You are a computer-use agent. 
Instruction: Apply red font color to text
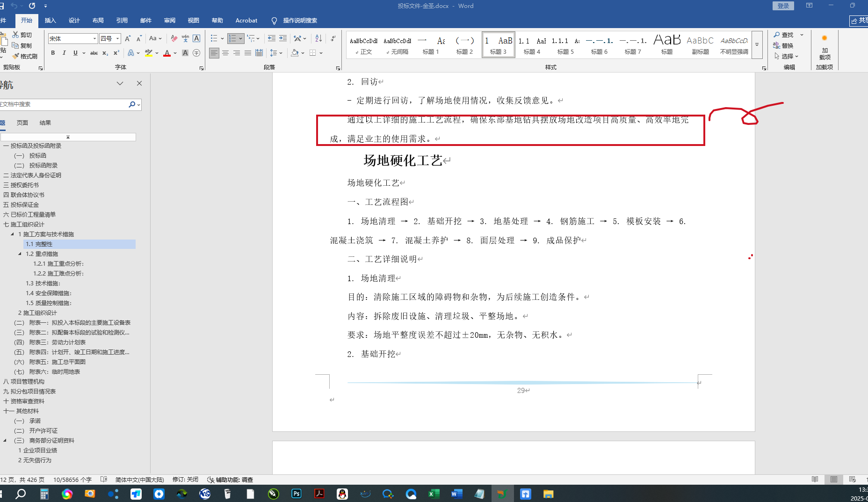(x=167, y=53)
